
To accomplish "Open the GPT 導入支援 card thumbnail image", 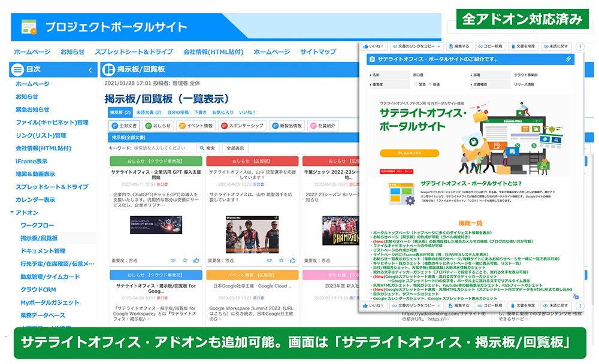I will [156, 225].
